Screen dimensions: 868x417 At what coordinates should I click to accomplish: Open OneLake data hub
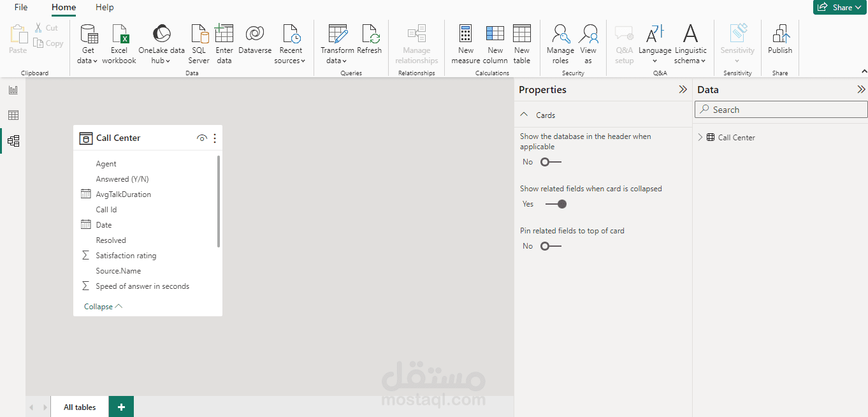click(161, 44)
